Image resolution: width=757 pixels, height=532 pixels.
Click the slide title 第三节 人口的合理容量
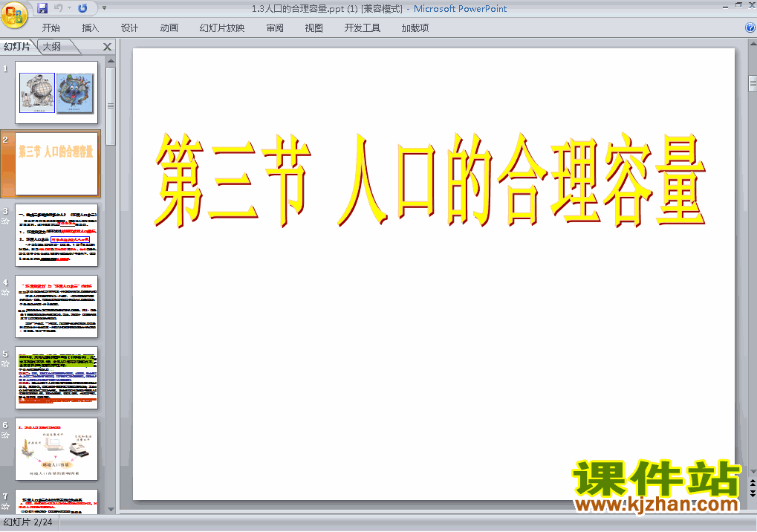(x=429, y=180)
